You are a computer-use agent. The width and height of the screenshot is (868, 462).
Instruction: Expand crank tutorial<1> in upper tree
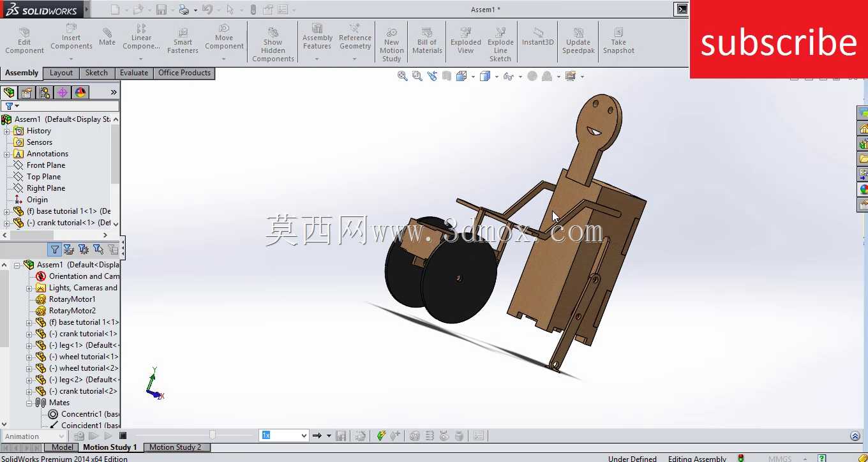coord(7,223)
